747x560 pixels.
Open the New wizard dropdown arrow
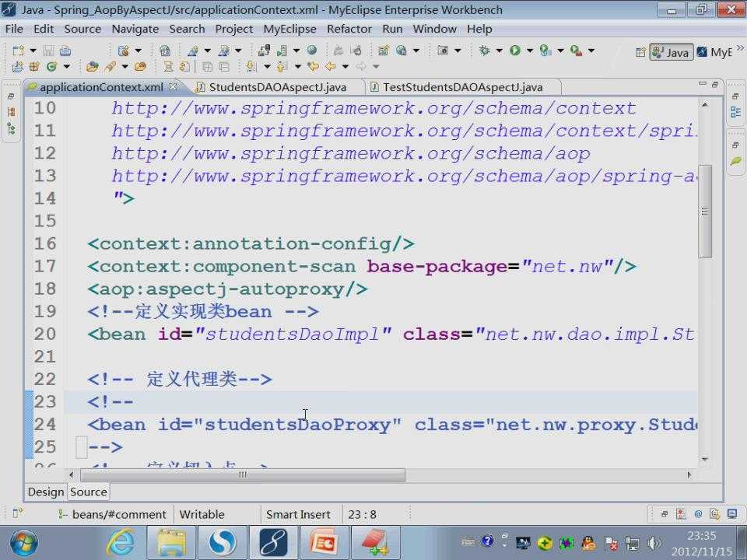33,51
